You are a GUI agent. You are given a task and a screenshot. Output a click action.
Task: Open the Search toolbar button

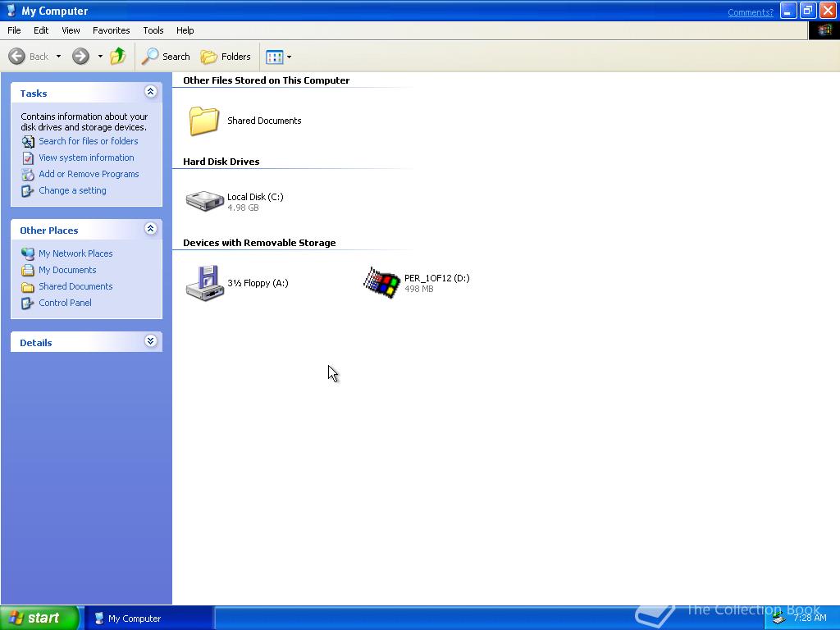166,57
